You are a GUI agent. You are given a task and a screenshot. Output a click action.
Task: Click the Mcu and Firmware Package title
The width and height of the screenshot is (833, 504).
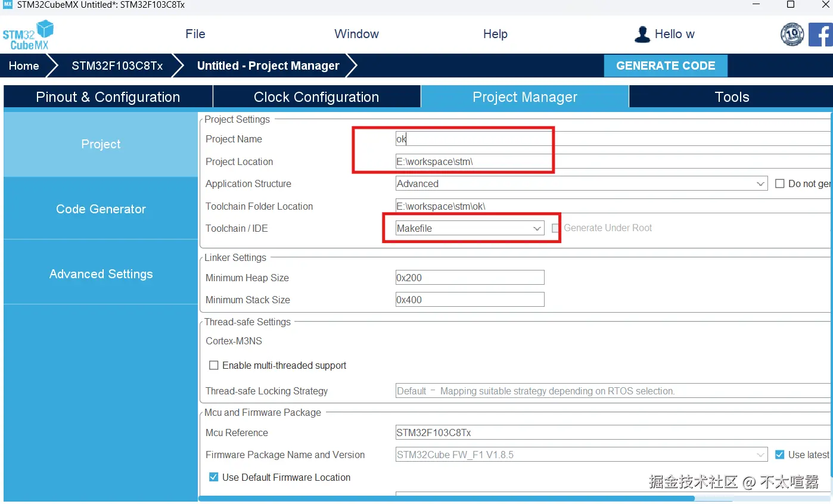point(263,412)
